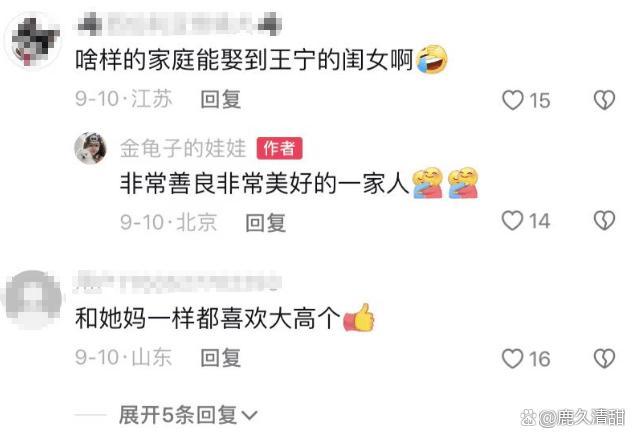The height and width of the screenshot is (441, 638).
Task: Tap 回复 under the 山东 comment
Action: pos(221,358)
